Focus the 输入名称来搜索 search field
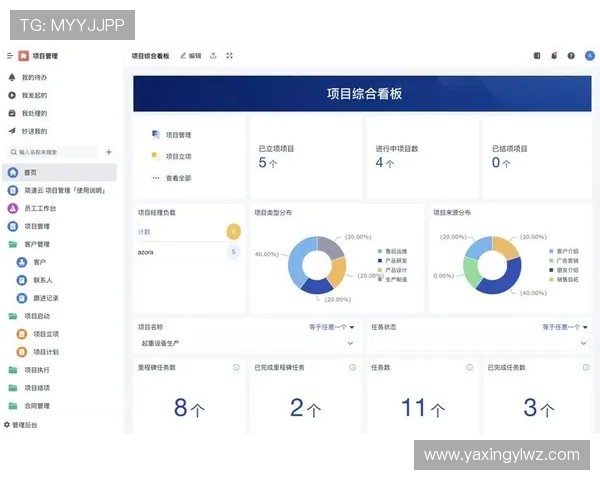Screen dimensions: 600x480 point(52,152)
